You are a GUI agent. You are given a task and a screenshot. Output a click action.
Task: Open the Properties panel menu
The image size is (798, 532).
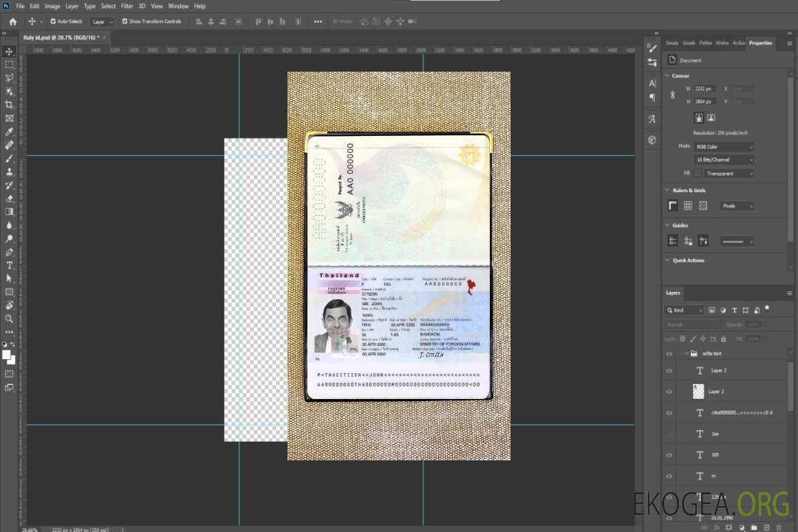pos(789,44)
